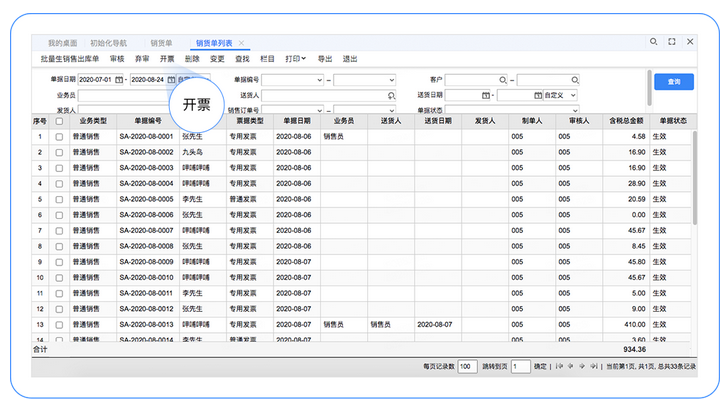
Task: Click 批量生销售出库单 in the toolbar
Action: coord(70,59)
